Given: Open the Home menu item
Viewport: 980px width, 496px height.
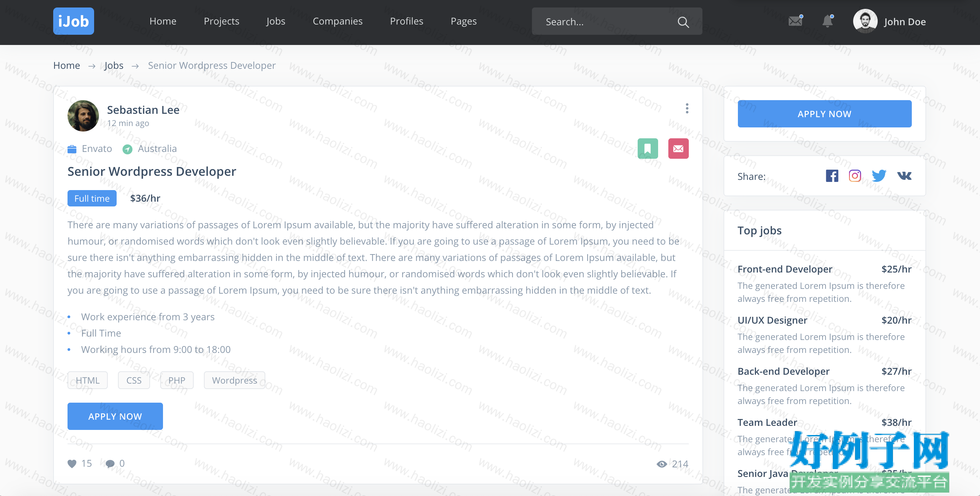Looking at the screenshot, I should tap(163, 21).
